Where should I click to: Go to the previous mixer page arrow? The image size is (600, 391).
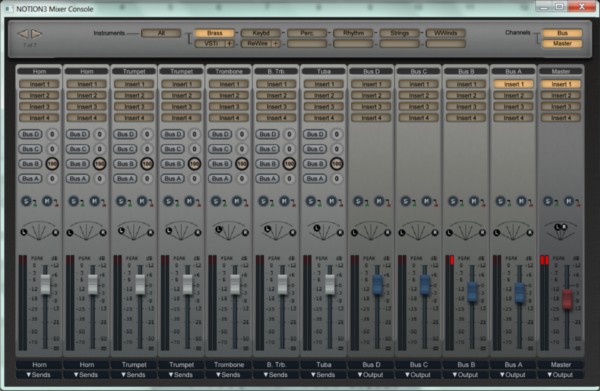(23, 34)
